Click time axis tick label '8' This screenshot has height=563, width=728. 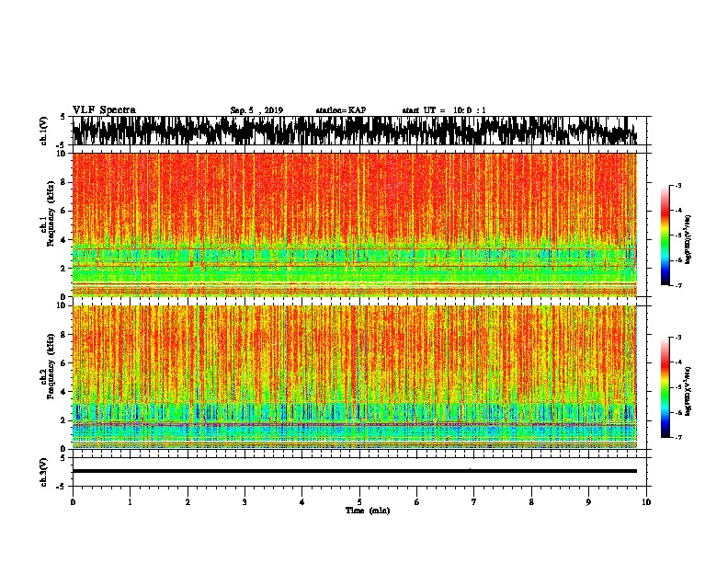click(531, 502)
